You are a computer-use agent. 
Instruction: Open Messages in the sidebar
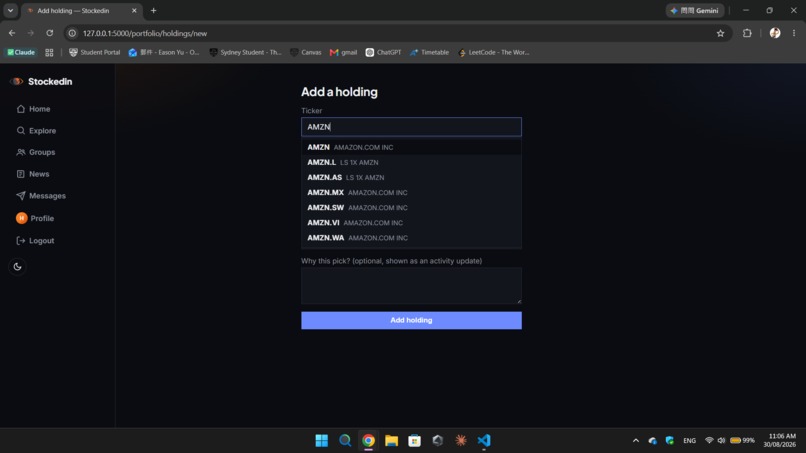tap(41, 196)
